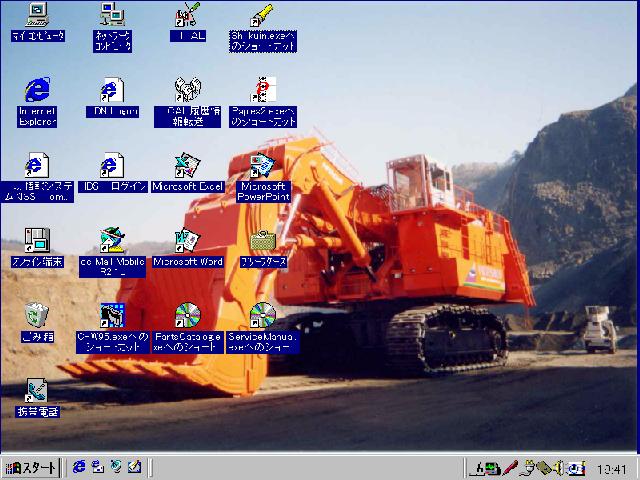Open the Shikuin.exe flashlight shortcut

pos(262,15)
